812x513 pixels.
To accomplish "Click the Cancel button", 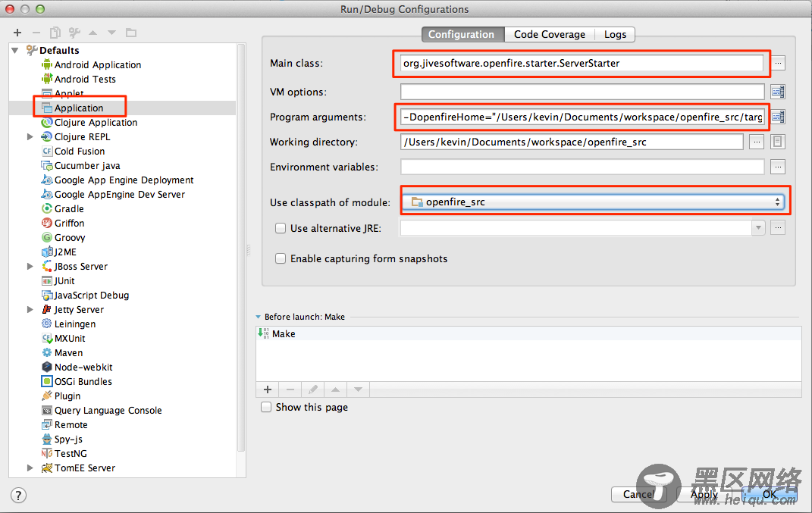I will point(640,494).
